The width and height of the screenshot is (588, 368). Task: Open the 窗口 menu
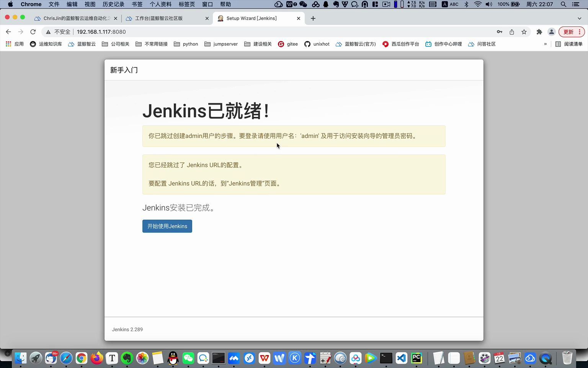click(207, 4)
